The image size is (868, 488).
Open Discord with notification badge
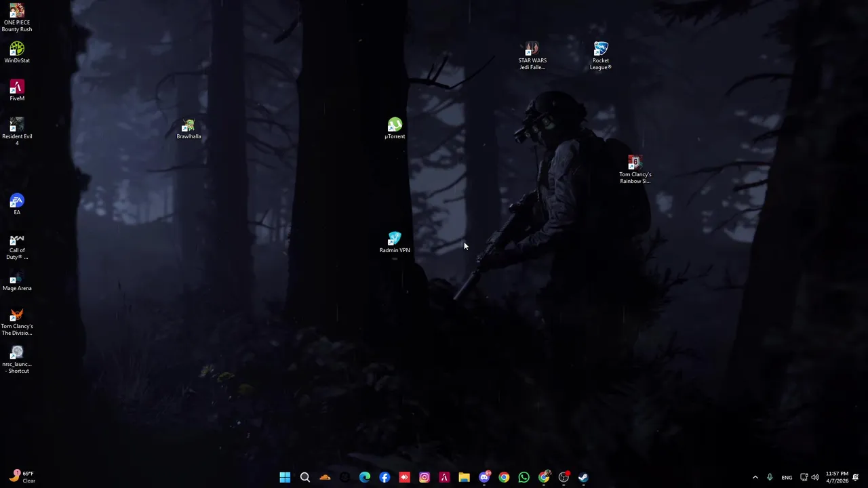484,477
